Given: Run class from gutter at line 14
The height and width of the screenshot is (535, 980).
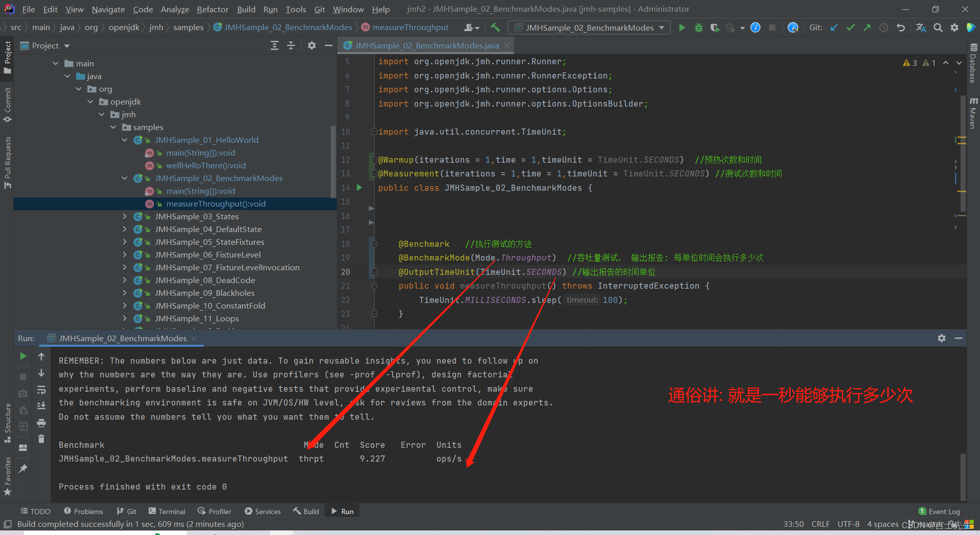Looking at the screenshot, I should (x=359, y=188).
